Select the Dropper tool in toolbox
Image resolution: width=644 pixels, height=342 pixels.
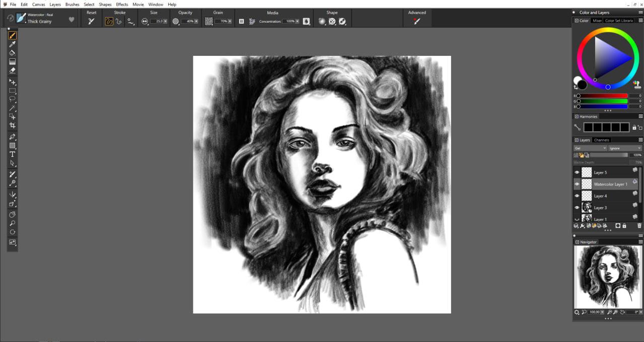click(x=13, y=44)
